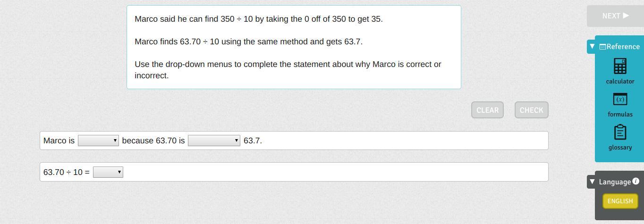Click the Language panel title
The height and width of the screenshot is (224, 644).
tap(615, 182)
